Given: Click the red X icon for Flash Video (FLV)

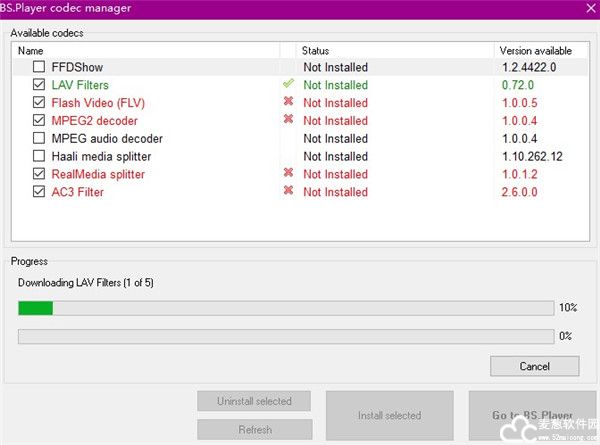Looking at the screenshot, I should point(289,101).
